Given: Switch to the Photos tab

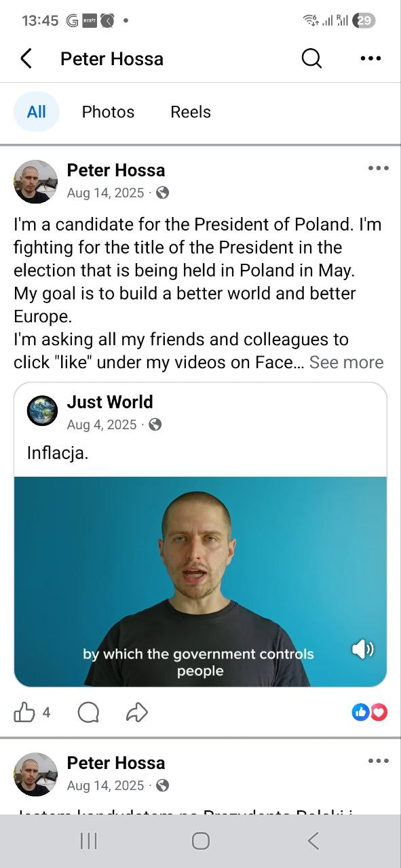Looking at the screenshot, I should click(108, 112).
